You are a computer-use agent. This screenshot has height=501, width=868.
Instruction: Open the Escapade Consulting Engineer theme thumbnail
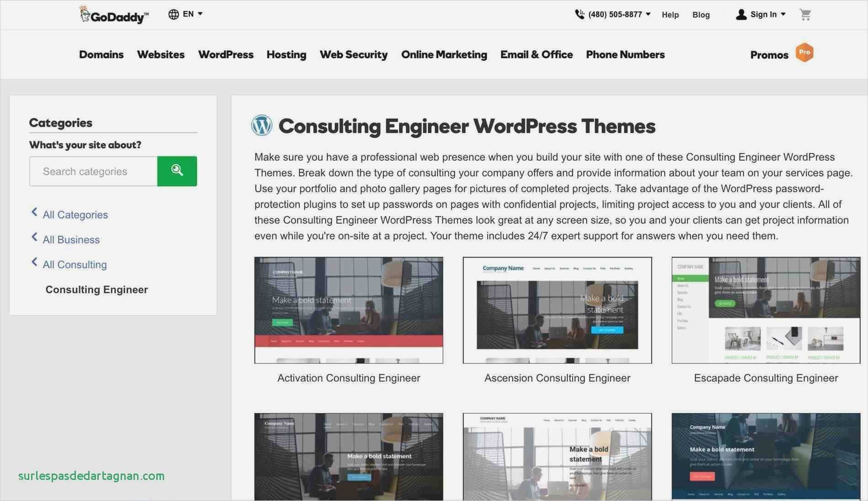766,310
